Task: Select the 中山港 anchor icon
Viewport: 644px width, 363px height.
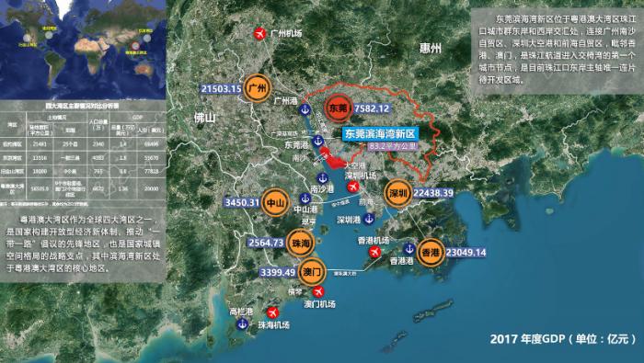Action: pos(305,199)
